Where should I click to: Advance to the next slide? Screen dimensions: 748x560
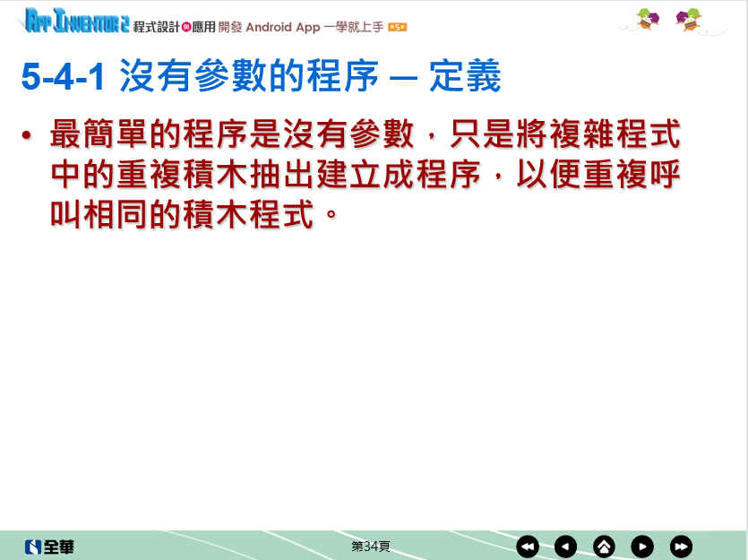[x=642, y=546]
